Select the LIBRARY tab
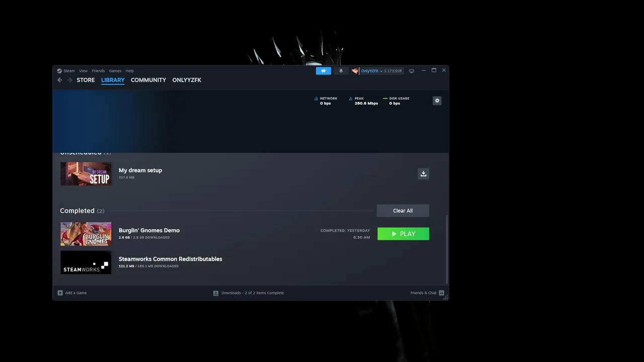This screenshot has width=644, height=362. [x=113, y=80]
